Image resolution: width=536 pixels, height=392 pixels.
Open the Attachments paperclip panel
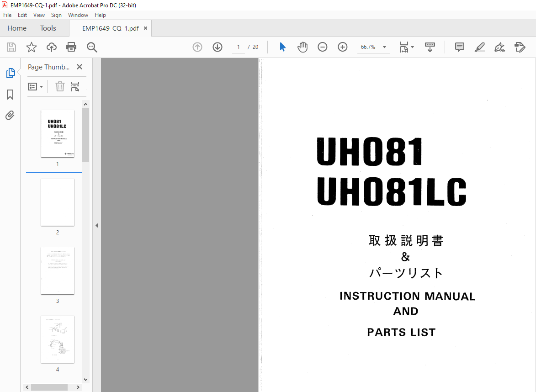pos(10,116)
